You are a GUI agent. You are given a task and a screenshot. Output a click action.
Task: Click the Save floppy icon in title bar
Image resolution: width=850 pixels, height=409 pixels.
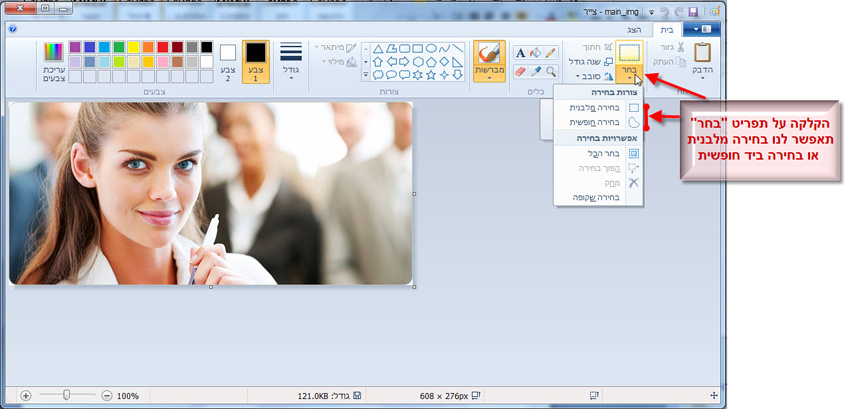tap(693, 11)
